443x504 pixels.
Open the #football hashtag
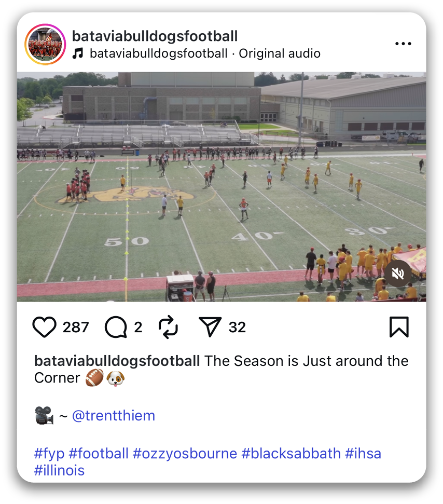pos(99,453)
